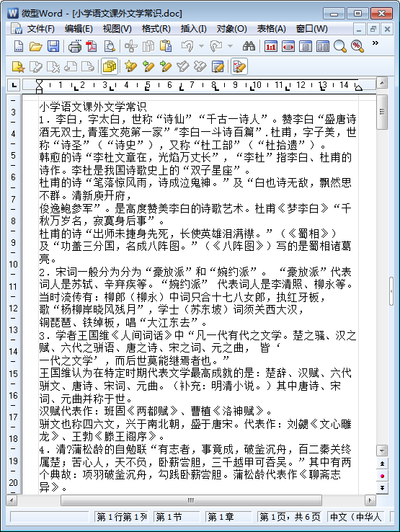Viewport: 400px width, 532px height.
Task: Open the 编辑(E) menu
Action: 79,29
